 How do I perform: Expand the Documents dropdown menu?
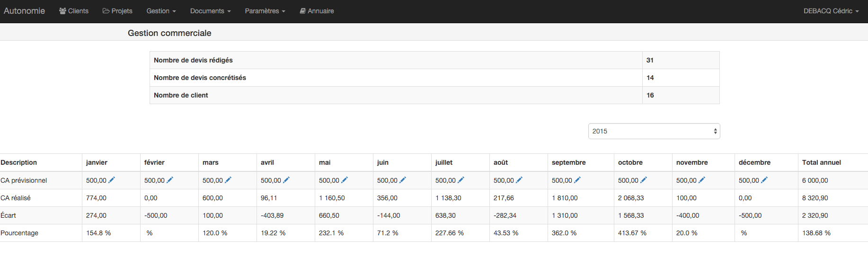click(210, 11)
